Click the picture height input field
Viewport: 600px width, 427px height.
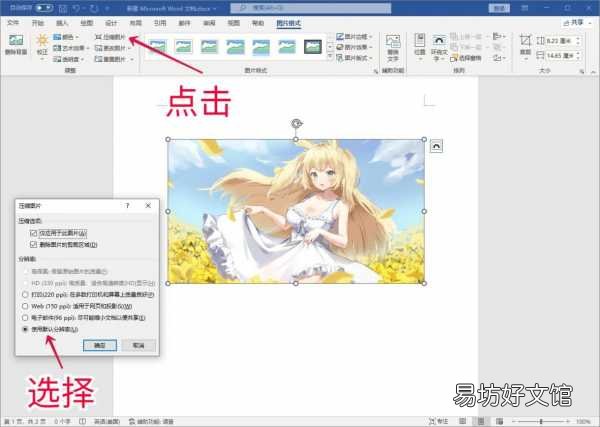[560, 41]
